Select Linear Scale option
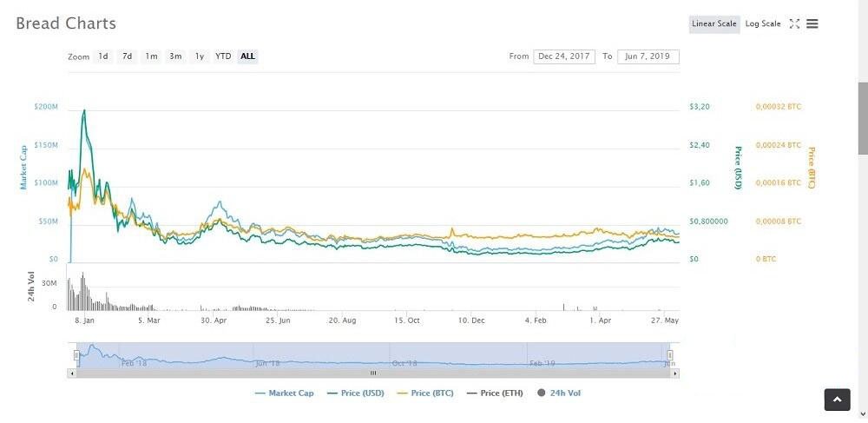868x423 pixels. click(714, 23)
